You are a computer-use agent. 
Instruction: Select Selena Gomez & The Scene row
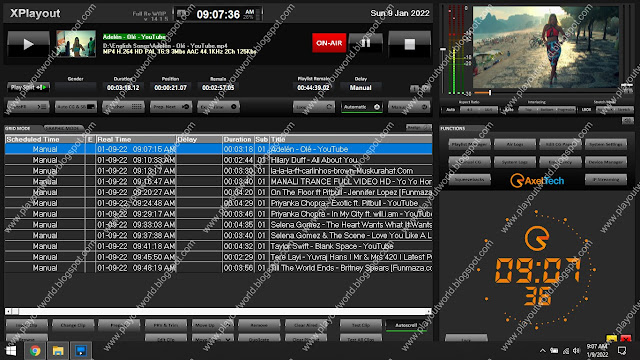tap(218, 236)
